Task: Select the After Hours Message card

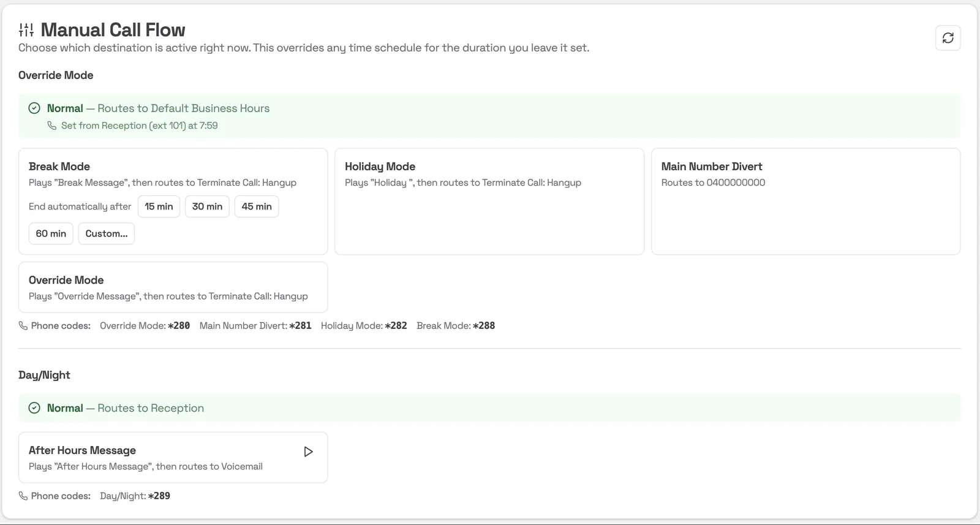Action: click(x=173, y=458)
